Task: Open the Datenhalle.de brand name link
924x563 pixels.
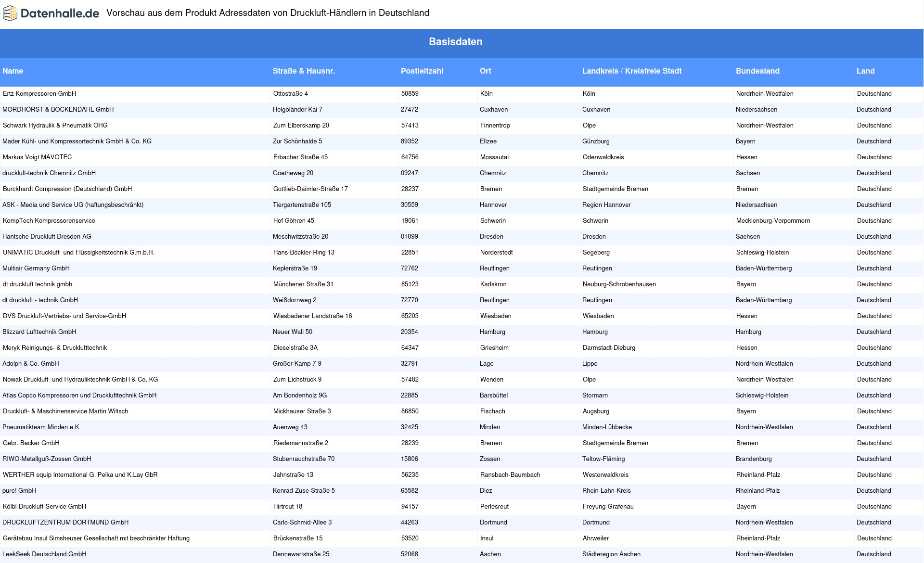Action: (x=60, y=13)
